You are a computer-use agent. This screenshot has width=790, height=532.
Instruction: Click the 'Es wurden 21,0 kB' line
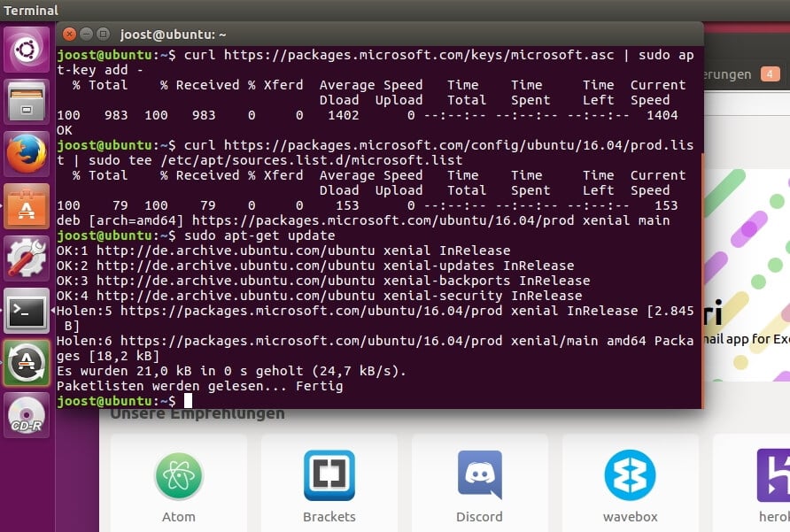pos(231,371)
